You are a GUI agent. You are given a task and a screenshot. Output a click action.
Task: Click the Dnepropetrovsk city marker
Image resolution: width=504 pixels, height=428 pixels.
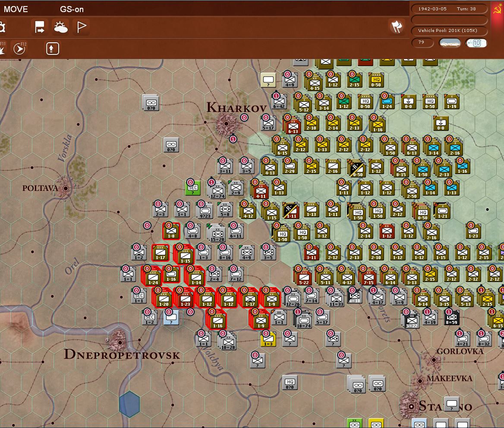click(x=120, y=342)
